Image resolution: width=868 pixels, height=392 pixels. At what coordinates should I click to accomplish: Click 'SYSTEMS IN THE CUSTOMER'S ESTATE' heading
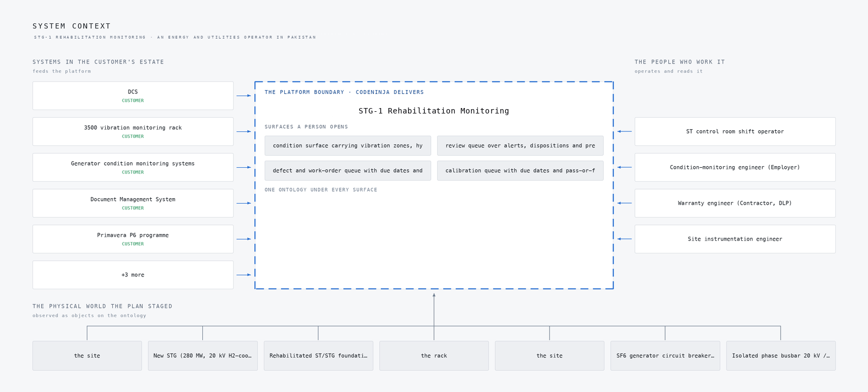98,62
